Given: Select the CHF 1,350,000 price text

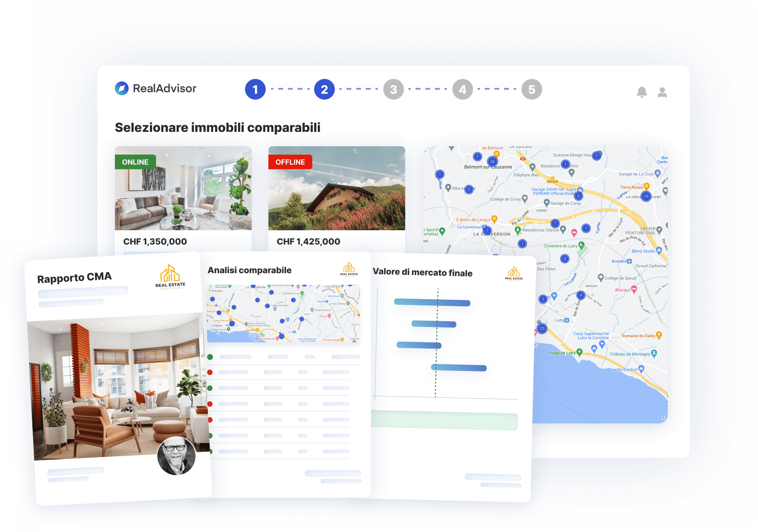Looking at the screenshot, I should click(x=155, y=241).
